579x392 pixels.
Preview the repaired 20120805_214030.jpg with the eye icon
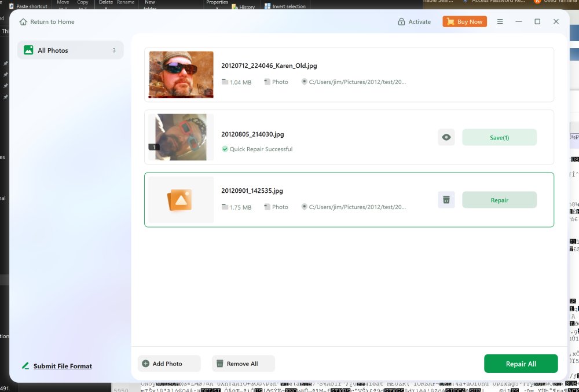coord(446,137)
